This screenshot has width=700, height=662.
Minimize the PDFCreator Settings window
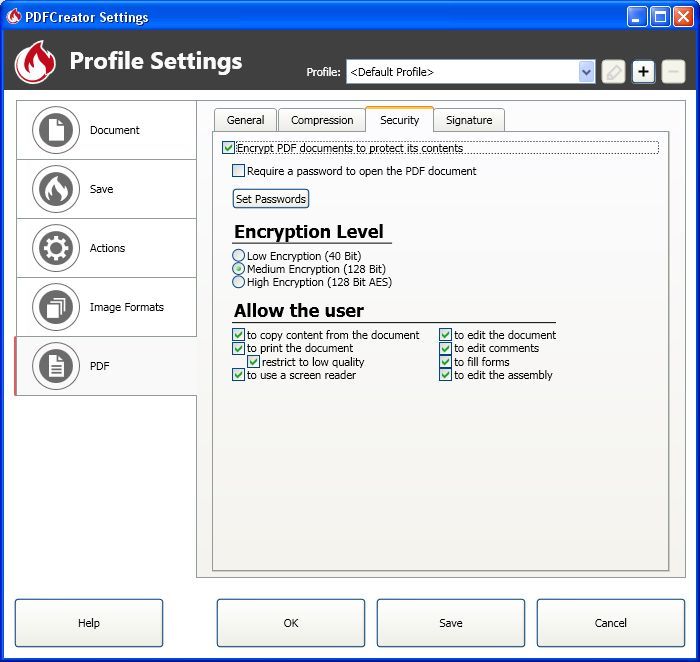(637, 17)
